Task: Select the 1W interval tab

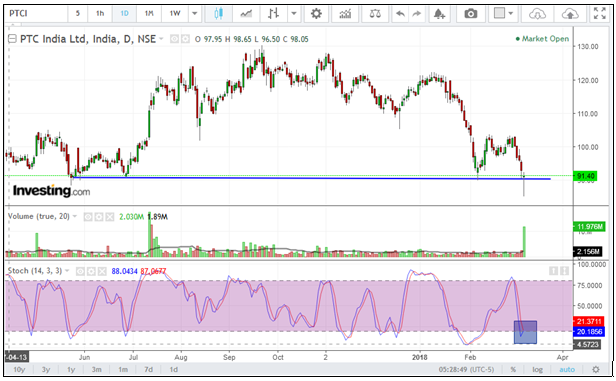Action: 175,14
